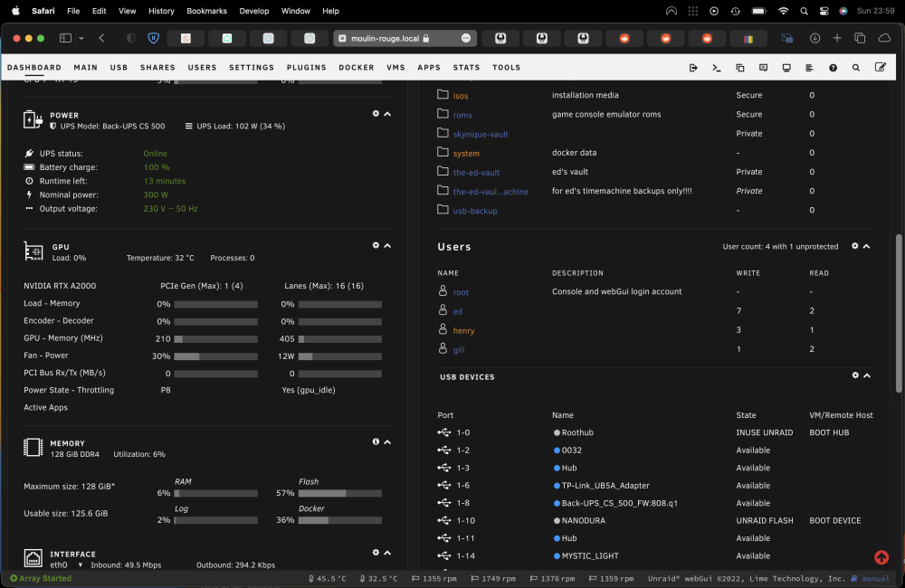Click status dot beside NANODURA
The width and height of the screenshot is (905, 588).
coord(557,520)
